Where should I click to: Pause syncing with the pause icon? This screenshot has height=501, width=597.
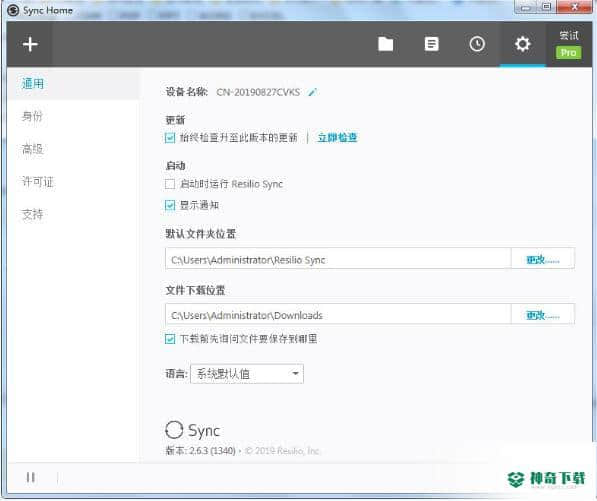pyautogui.click(x=31, y=477)
